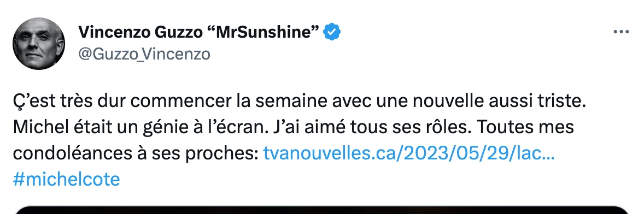Click the sentence starting "Ç'est très dur"
This screenshot has width=644, height=214.
(x=299, y=102)
